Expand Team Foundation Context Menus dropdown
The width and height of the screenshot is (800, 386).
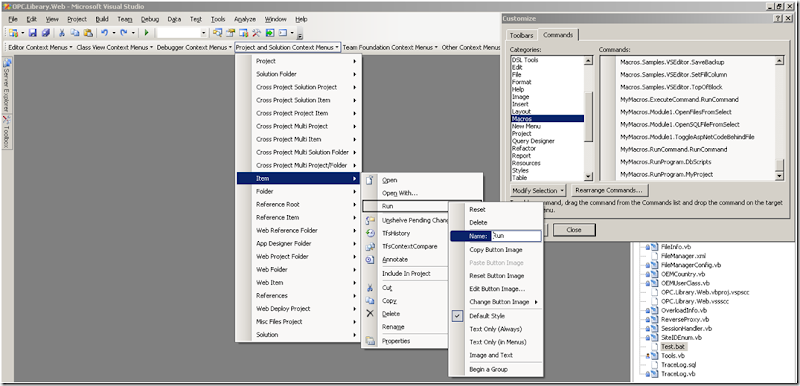(x=390, y=47)
